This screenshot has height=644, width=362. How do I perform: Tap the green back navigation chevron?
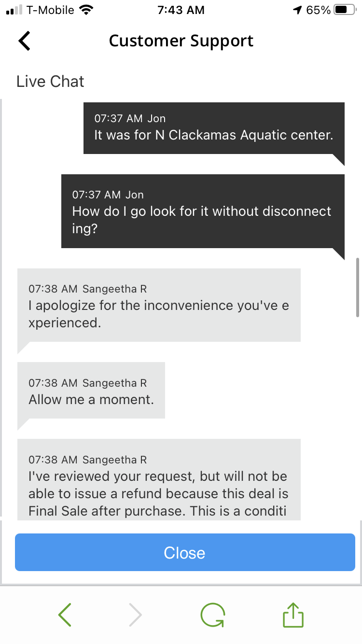click(x=65, y=615)
